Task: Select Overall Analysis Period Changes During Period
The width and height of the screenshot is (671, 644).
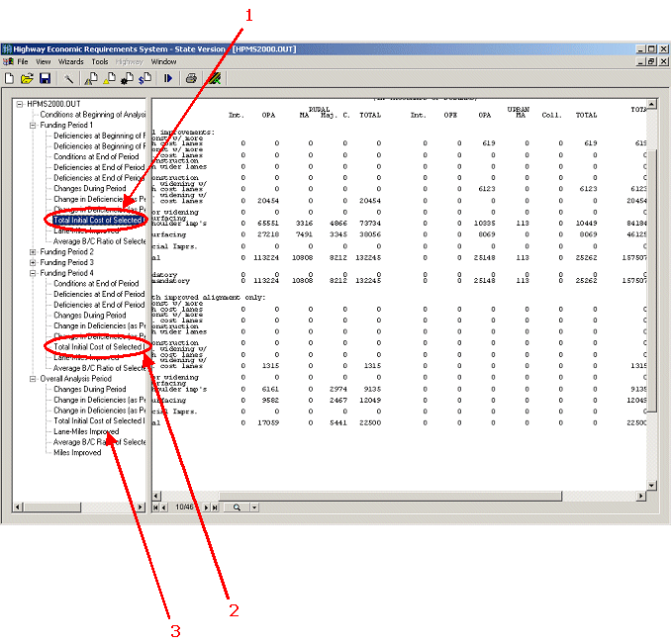Action: 90,390
